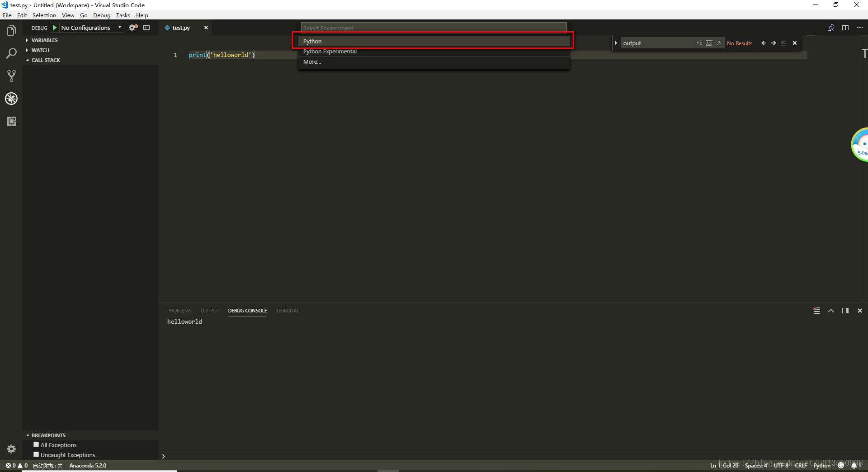Close the test.py editor tab

coord(206,28)
